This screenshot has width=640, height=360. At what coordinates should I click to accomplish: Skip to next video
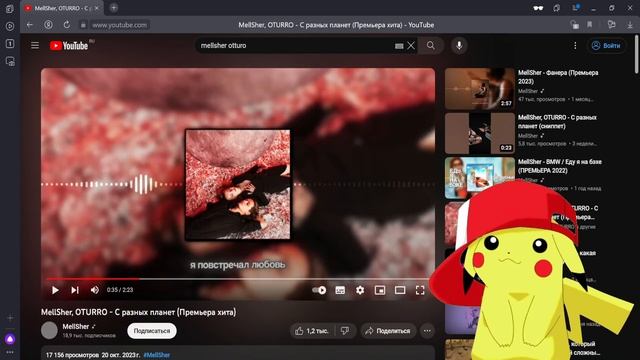(x=75, y=290)
